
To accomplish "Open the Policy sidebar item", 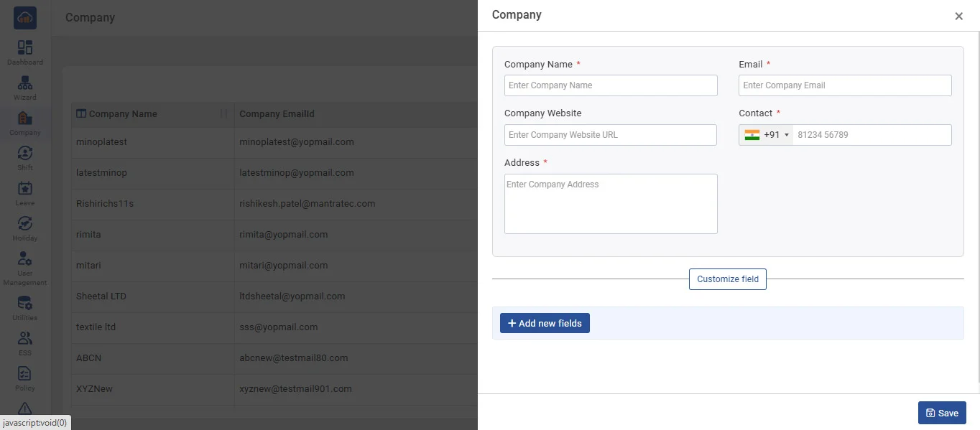I will [x=25, y=378].
